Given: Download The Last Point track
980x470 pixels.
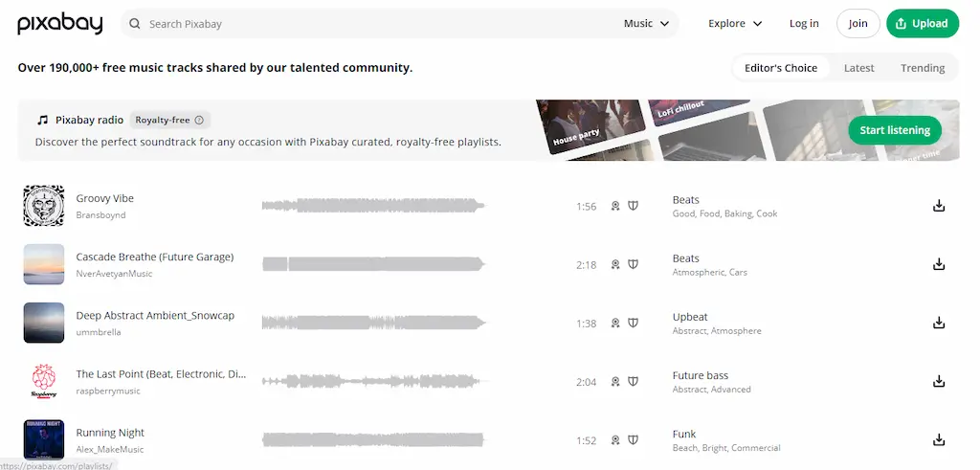Looking at the screenshot, I should (x=938, y=381).
